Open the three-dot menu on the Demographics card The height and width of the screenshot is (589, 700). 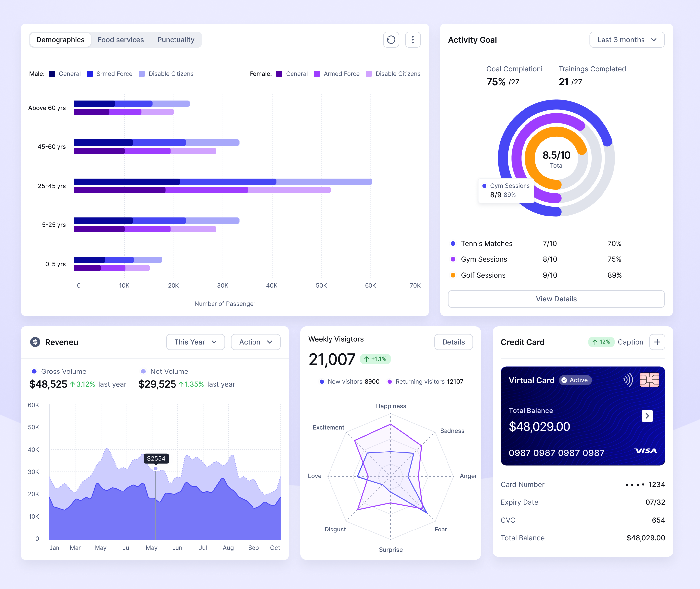click(x=412, y=39)
